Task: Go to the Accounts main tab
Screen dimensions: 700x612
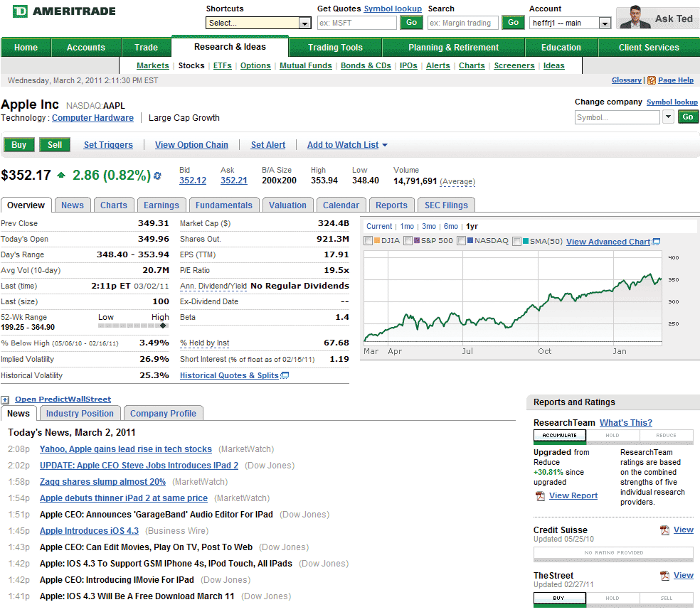Action: point(86,48)
